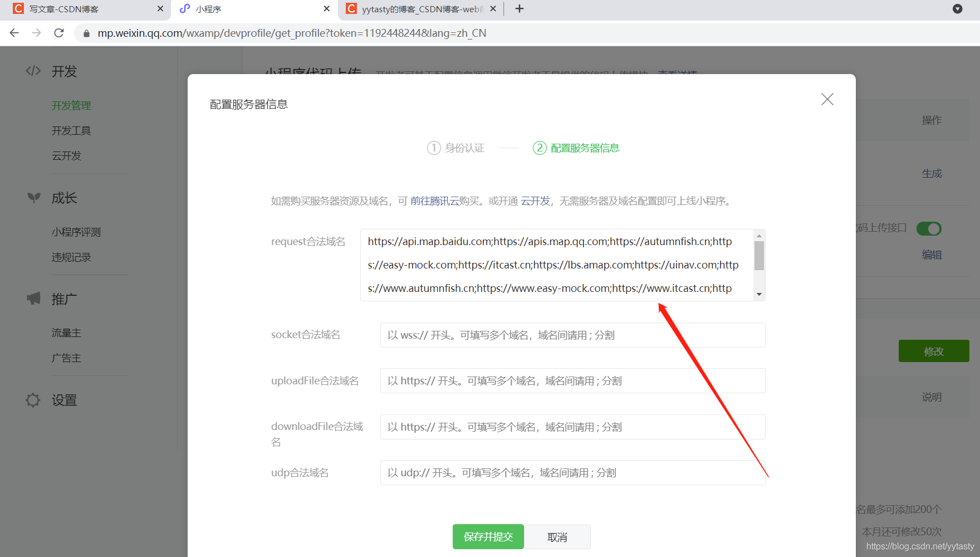Open 违规记录 in the sidebar

pos(71,257)
